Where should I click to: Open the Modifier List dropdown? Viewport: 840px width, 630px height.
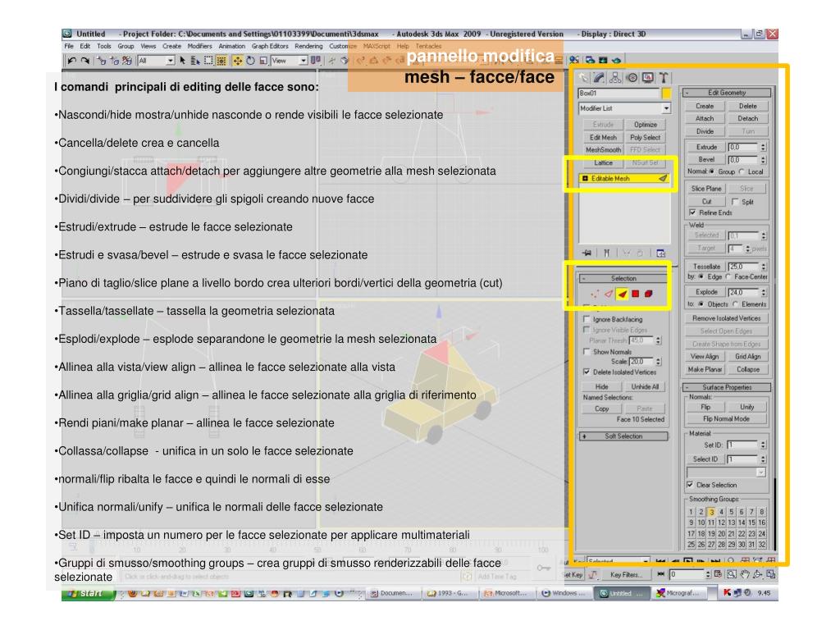pyautogui.click(x=666, y=108)
